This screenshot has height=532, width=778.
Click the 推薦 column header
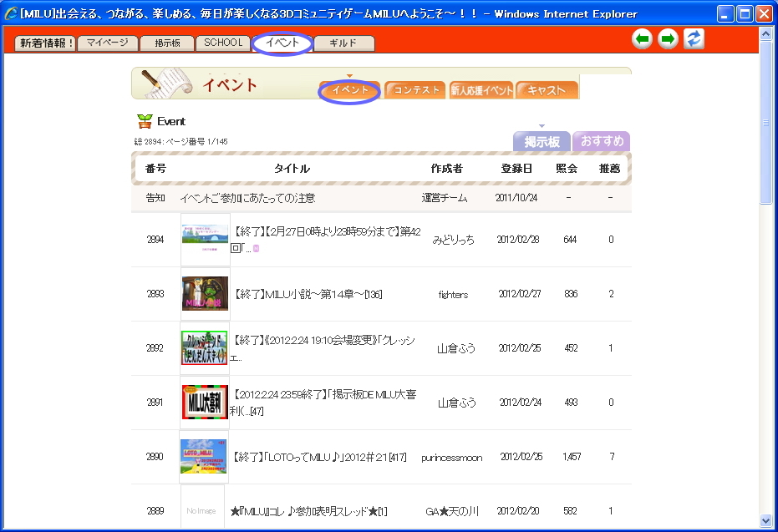click(x=609, y=169)
